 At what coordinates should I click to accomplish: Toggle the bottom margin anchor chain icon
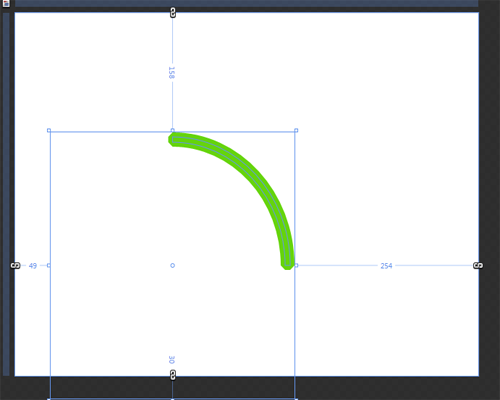click(173, 375)
